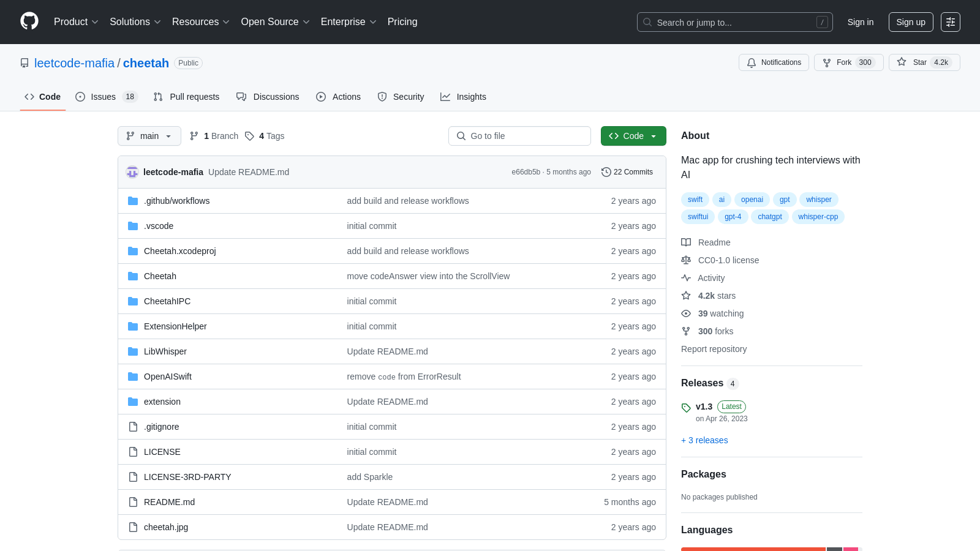Screen dimensions: 980x551
Task: Click the Search or jump to field
Action: click(735, 22)
